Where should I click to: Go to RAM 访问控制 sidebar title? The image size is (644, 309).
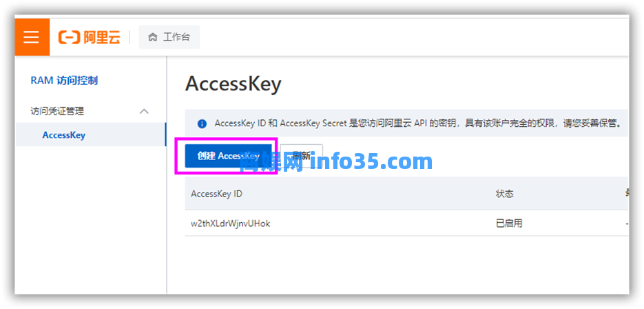(64, 80)
